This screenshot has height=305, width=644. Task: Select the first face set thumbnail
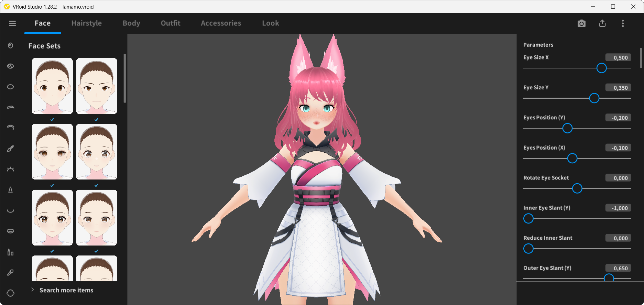[52, 86]
